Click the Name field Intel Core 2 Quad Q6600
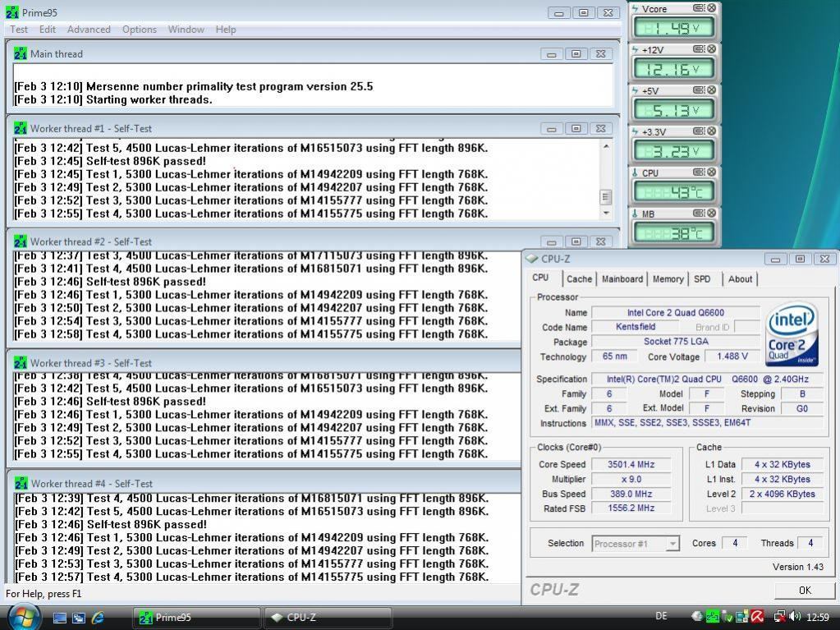840x630 pixels. click(676, 312)
